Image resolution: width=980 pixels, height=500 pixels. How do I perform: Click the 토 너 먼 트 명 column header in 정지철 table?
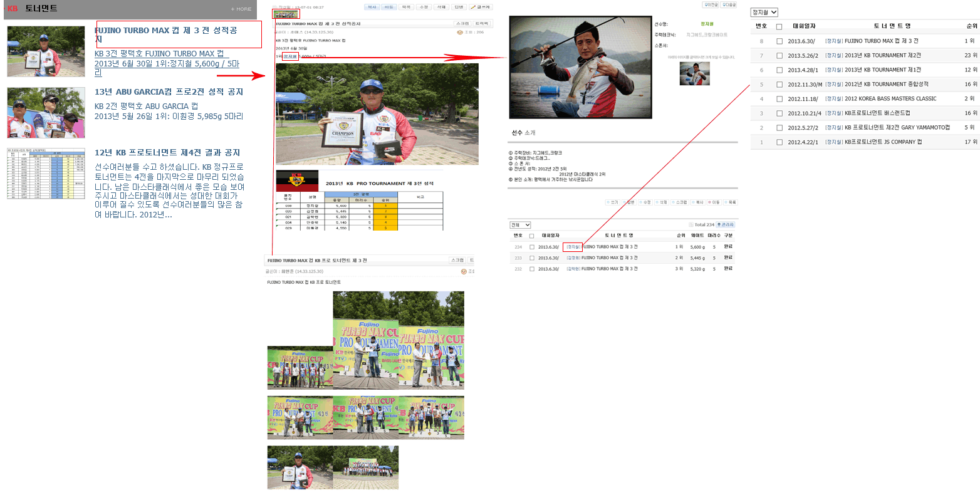tap(892, 26)
